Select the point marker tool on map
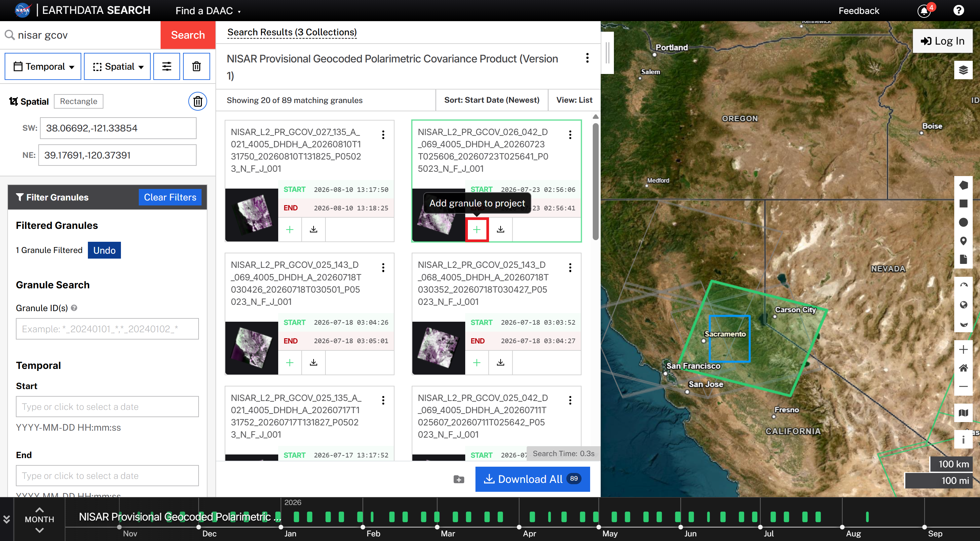 click(x=963, y=241)
